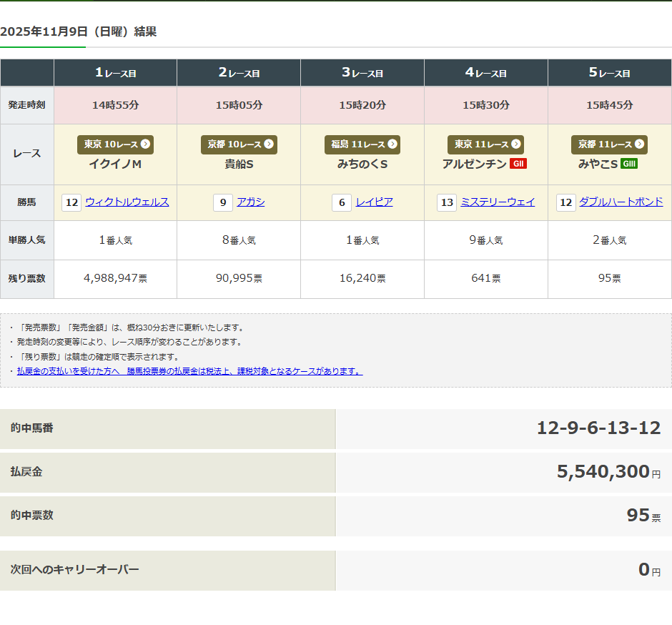The height and width of the screenshot is (625, 672).
Task: Click number box 9 beside アガシ
Action: (223, 202)
